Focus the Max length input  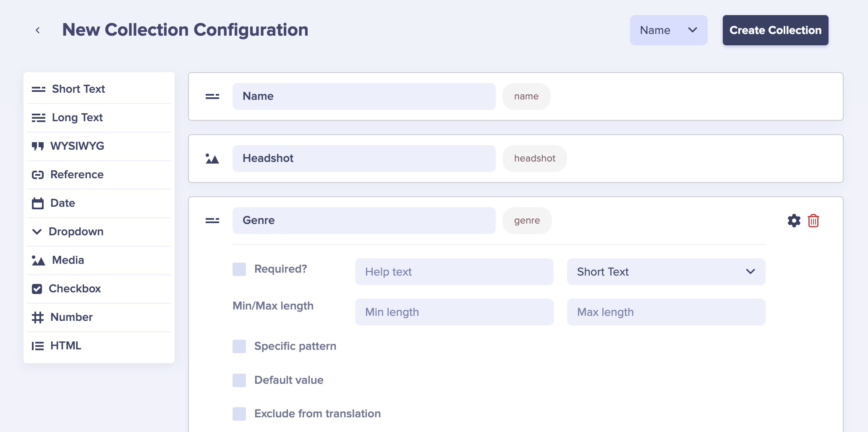coord(666,312)
